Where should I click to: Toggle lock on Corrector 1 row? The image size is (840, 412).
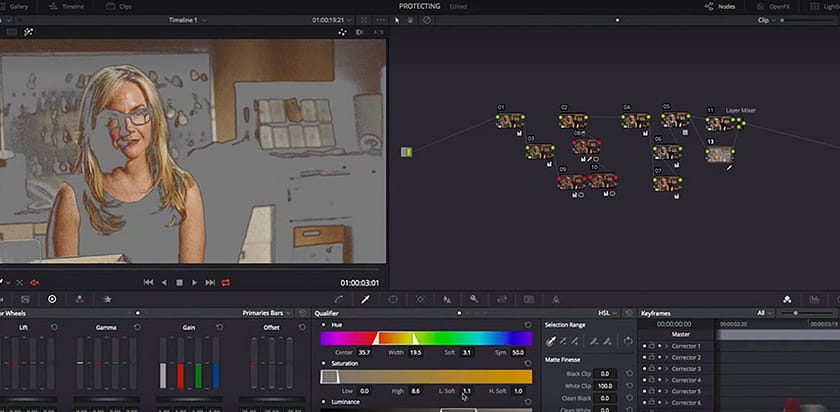651,346
